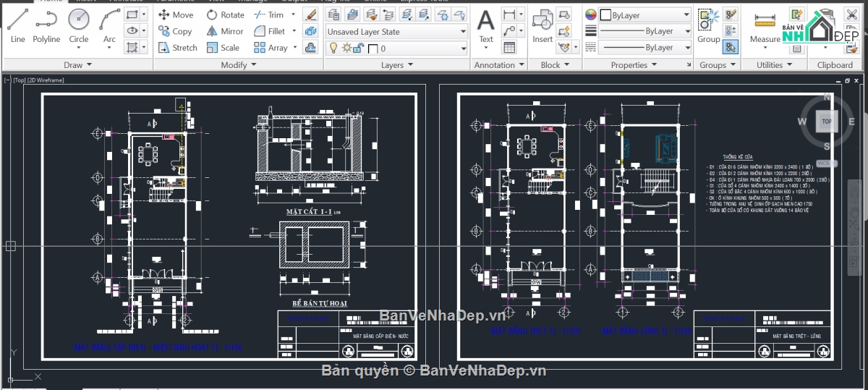This screenshot has height=390, width=868.
Task: Activate the Scale command
Action: [x=223, y=48]
